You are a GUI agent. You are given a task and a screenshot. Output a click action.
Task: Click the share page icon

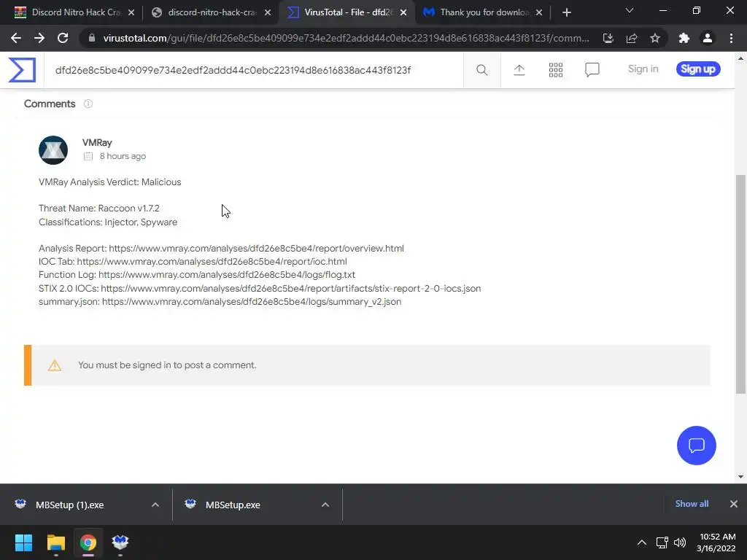(632, 38)
